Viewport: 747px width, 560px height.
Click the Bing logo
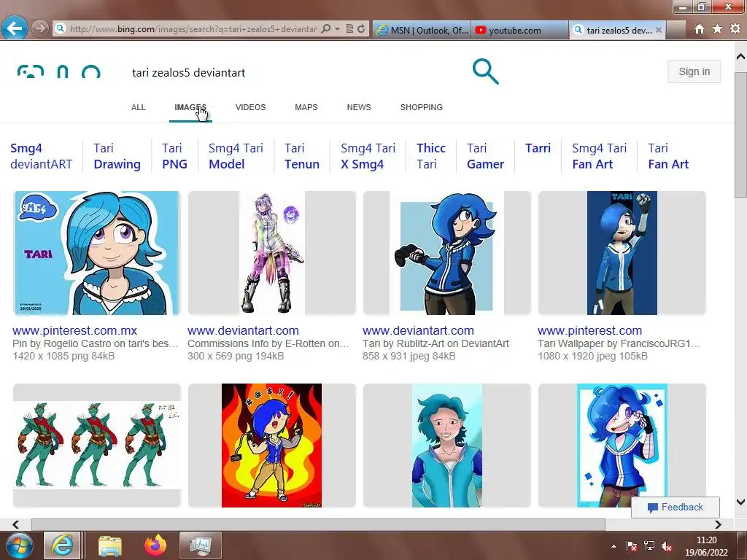point(58,72)
